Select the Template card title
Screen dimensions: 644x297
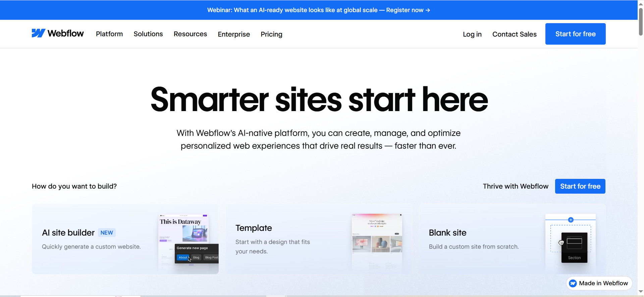point(254,228)
